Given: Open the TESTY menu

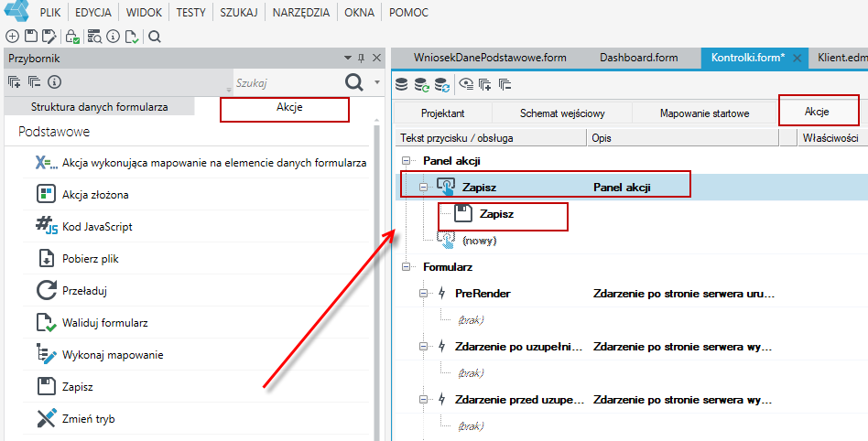Looking at the screenshot, I should pyautogui.click(x=191, y=12).
